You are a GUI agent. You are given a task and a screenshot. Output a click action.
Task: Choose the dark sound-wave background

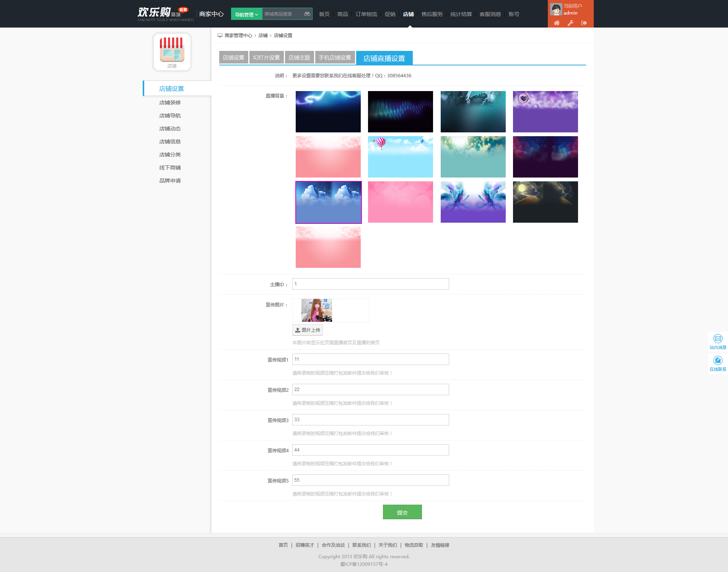401,112
